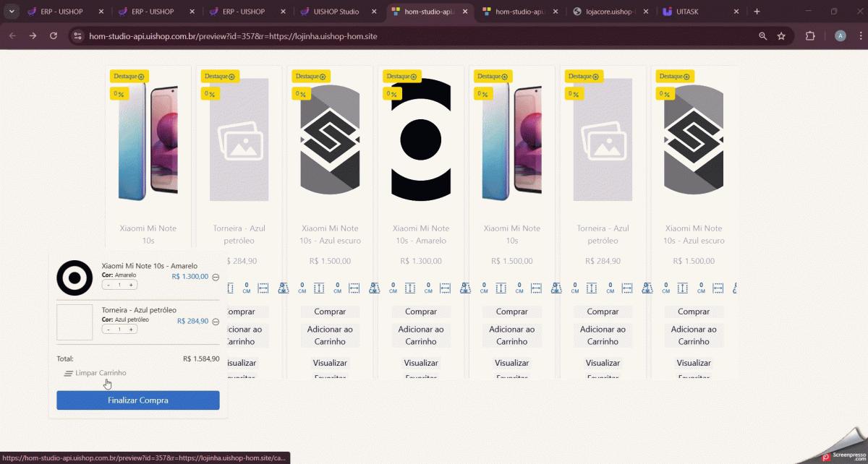
Task: Decrease quantity of Torneira Azul petróleo
Action: [x=109, y=330]
